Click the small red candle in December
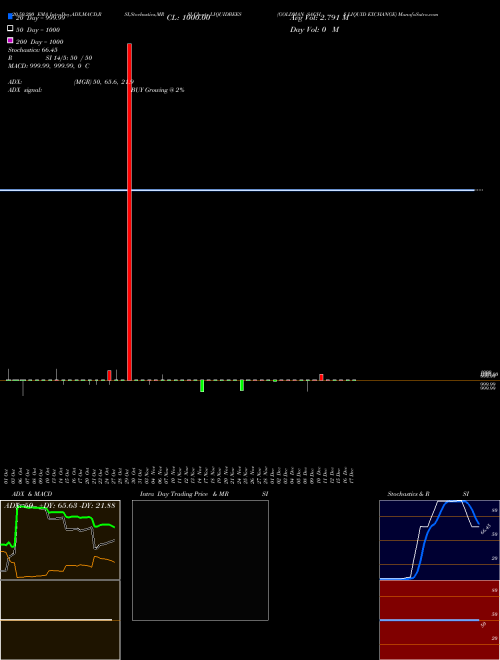500x660 pixels. click(321, 377)
